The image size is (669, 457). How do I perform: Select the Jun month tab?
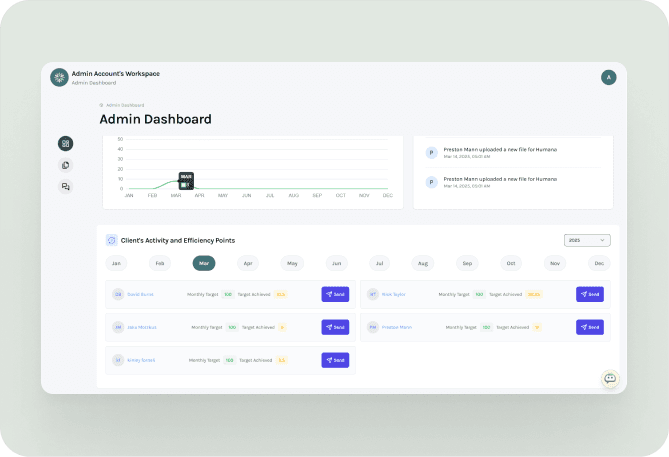click(337, 263)
